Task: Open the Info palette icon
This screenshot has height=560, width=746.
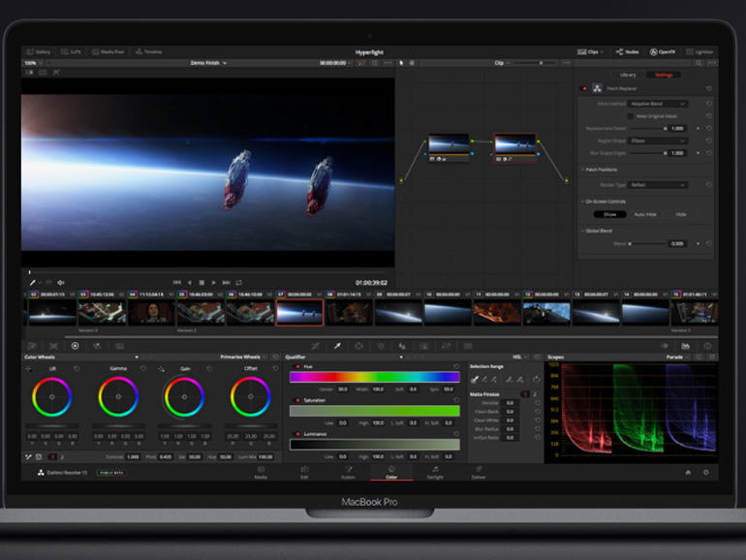Action: pyautogui.click(x=707, y=346)
